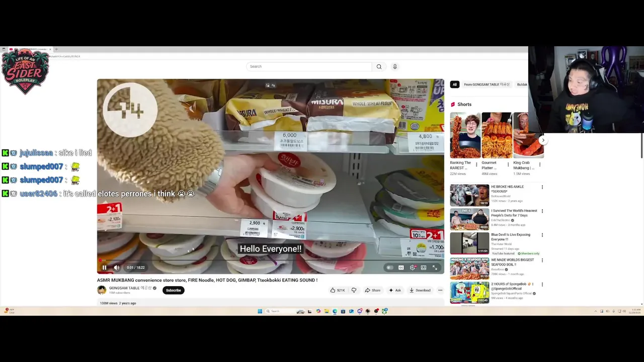Subscribe to GONGSAM TABLE channel
Screen dimensions: 644x362
173,290
